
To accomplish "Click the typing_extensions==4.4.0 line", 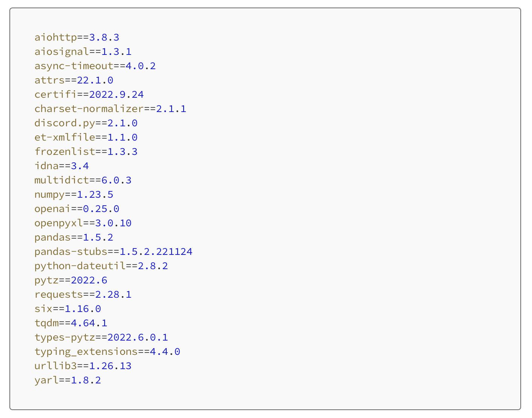I will click(107, 351).
